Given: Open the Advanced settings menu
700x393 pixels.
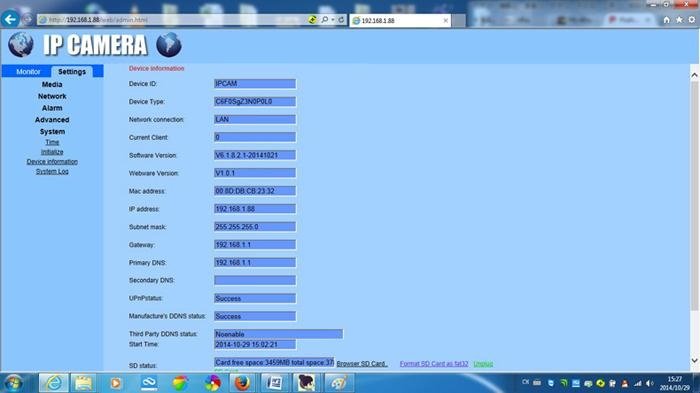Looking at the screenshot, I should coord(52,120).
